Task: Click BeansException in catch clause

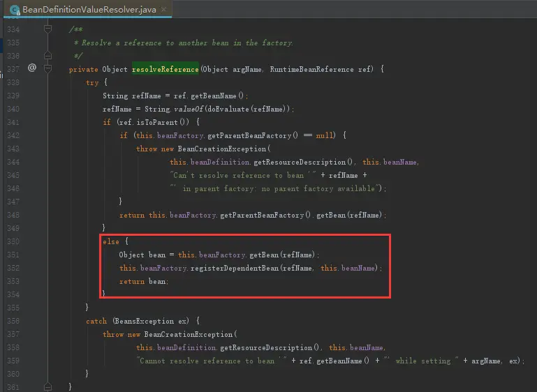Action: coord(145,321)
